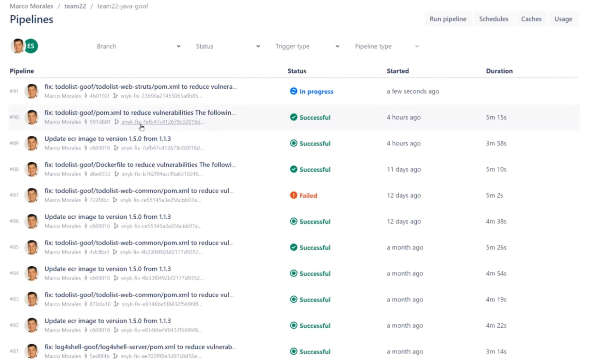Open pipeline #90 todolist-goof/pom.xml fix
The image size is (589, 364).
tap(140, 113)
